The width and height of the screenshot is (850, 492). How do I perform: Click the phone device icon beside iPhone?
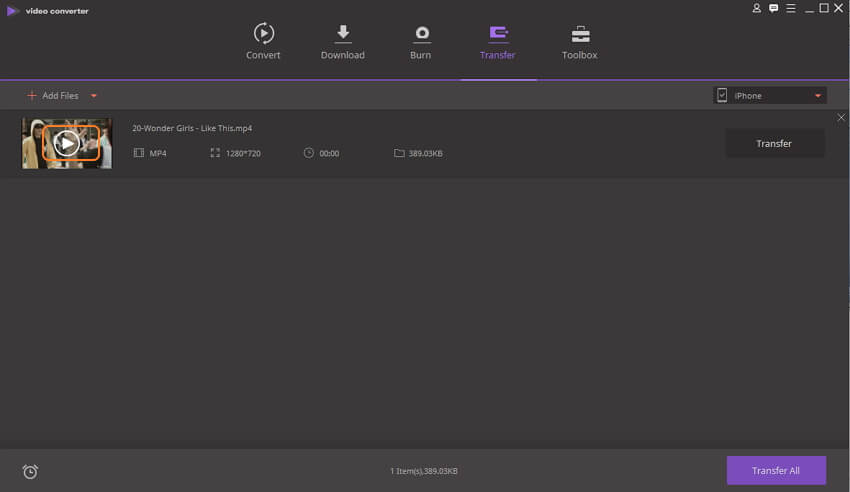pos(722,95)
